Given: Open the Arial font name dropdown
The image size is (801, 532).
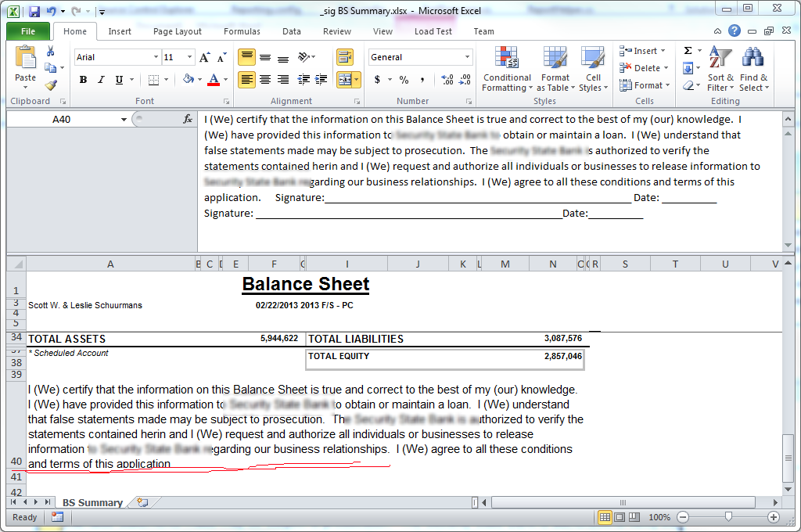Looking at the screenshot, I should [156, 57].
